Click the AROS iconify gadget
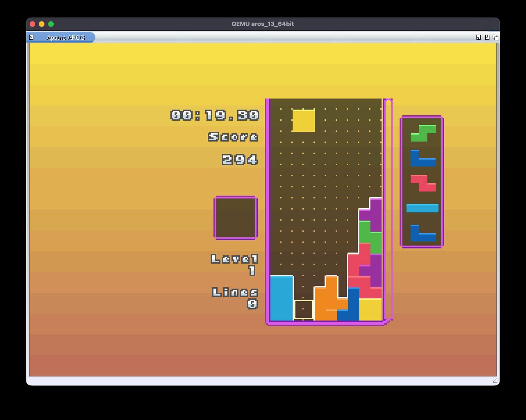 tap(478, 37)
